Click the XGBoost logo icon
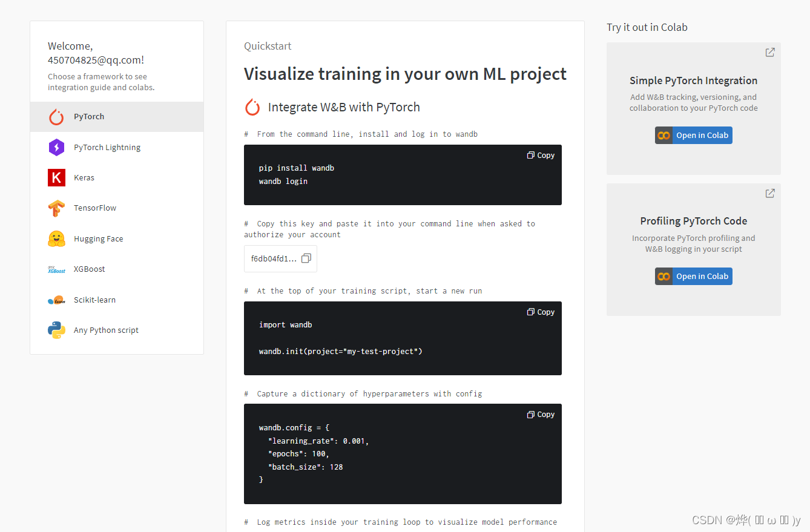Viewport: 810px width, 532px height. [x=56, y=269]
